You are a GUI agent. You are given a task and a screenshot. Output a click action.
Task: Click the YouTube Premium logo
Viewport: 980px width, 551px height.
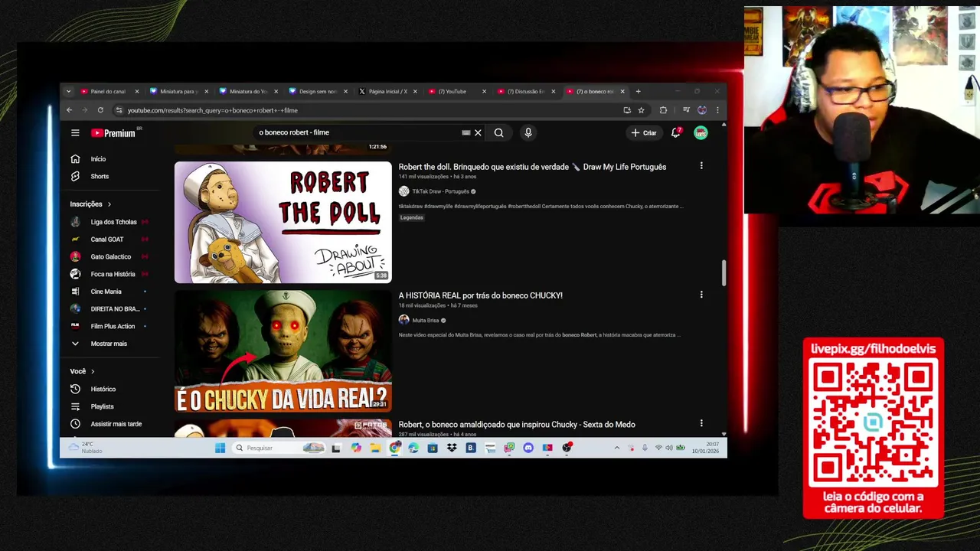point(113,132)
